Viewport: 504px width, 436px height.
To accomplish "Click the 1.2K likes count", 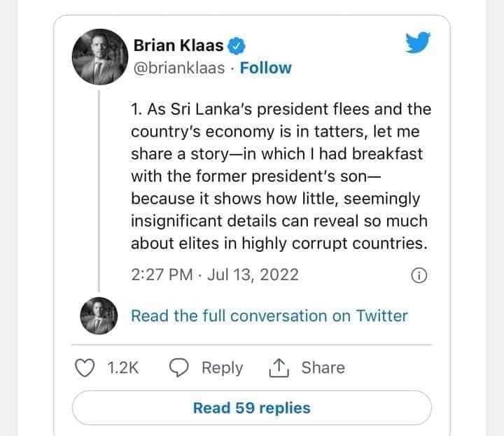I will pyautogui.click(x=122, y=367).
